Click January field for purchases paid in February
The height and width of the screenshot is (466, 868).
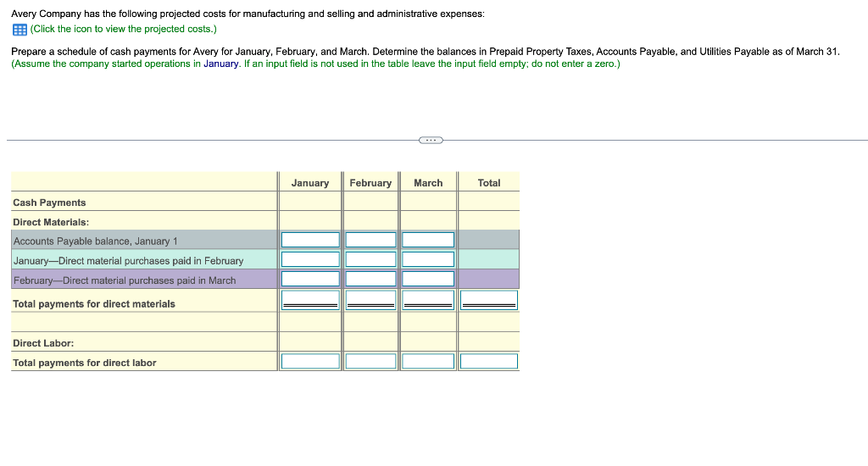pos(310,259)
